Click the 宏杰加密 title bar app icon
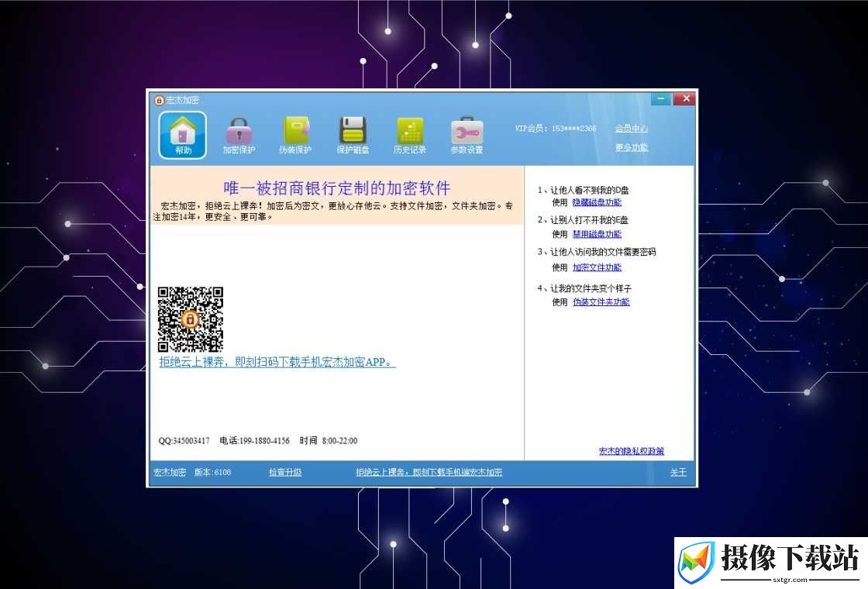The image size is (868, 589). (159, 100)
